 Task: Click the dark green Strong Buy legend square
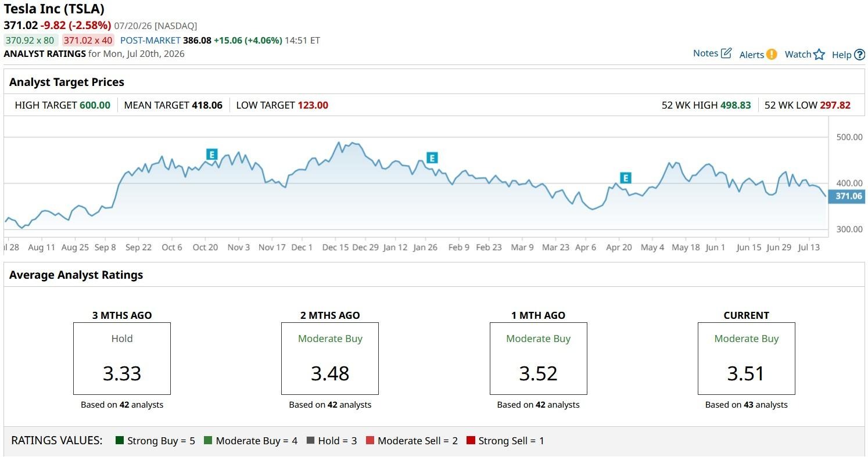point(120,441)
